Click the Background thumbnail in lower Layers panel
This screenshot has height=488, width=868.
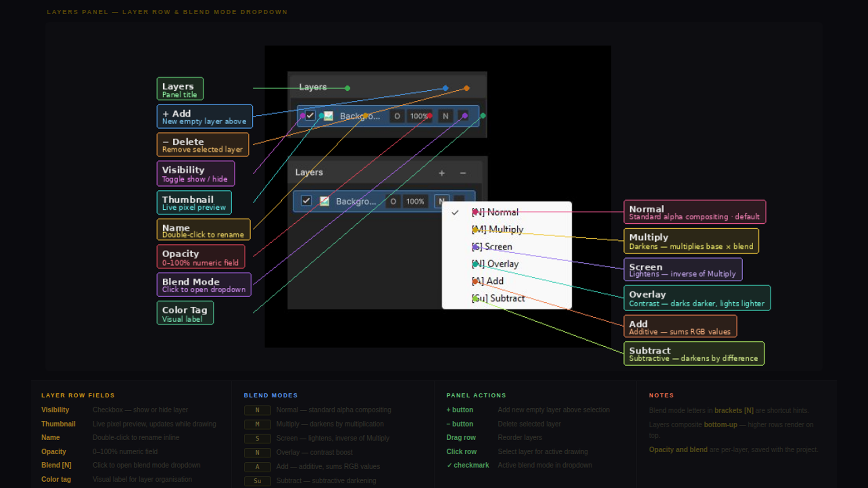point(325,201)
